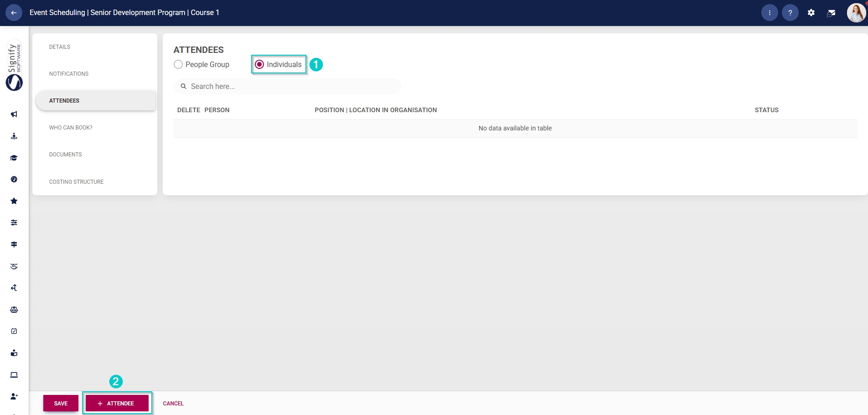Sort by Position | Location in Organisation header
868x415 pixels.
(376, 110)
